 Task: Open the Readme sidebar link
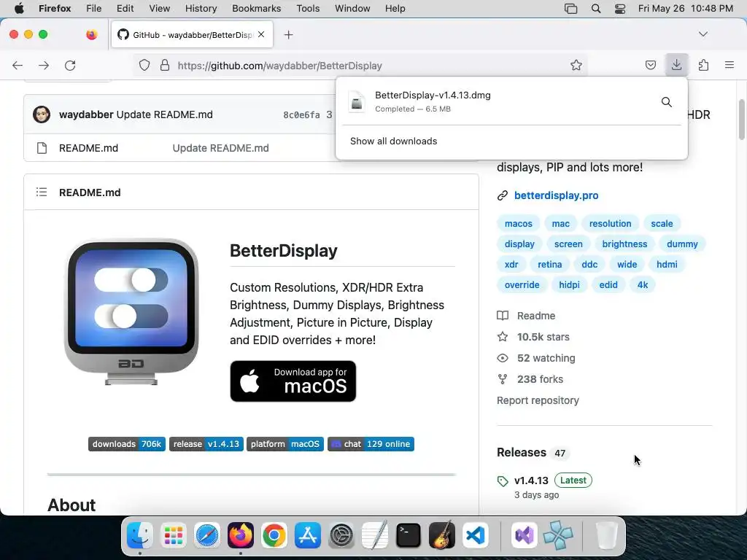click(x=526, y=316)
